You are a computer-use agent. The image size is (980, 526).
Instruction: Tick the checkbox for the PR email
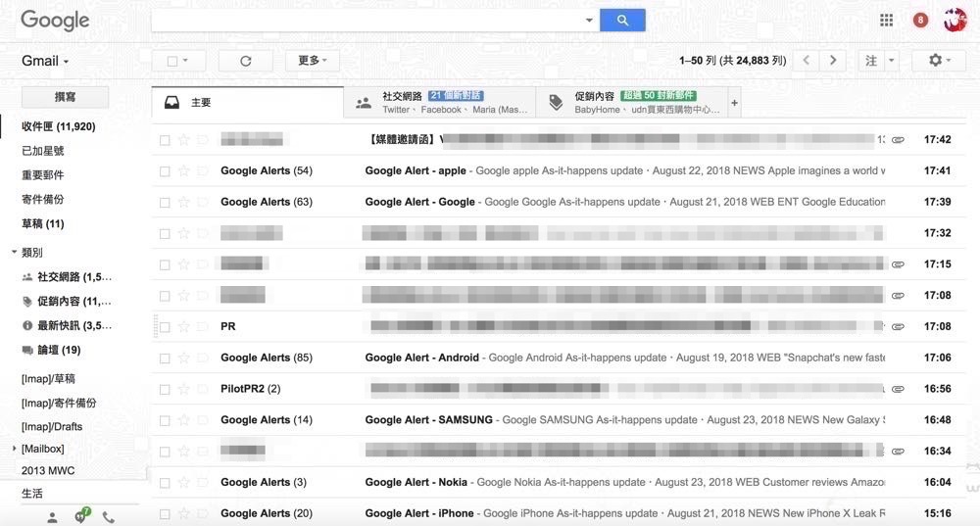tap(165, 327)
